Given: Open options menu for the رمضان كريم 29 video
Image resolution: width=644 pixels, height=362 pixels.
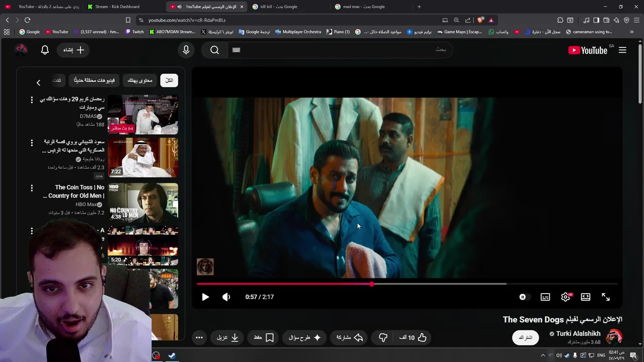Looking at the screenshot, I should coord(32,100).
